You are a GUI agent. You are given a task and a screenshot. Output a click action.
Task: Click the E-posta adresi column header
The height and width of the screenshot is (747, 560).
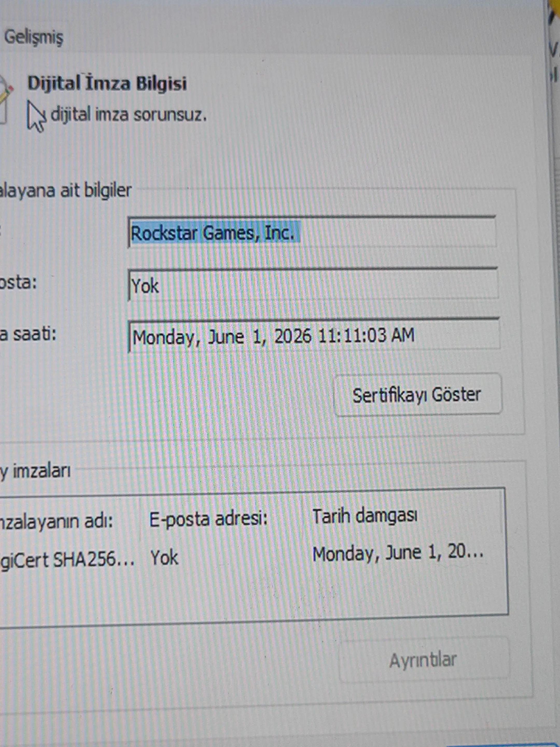(x=208, y=519)
